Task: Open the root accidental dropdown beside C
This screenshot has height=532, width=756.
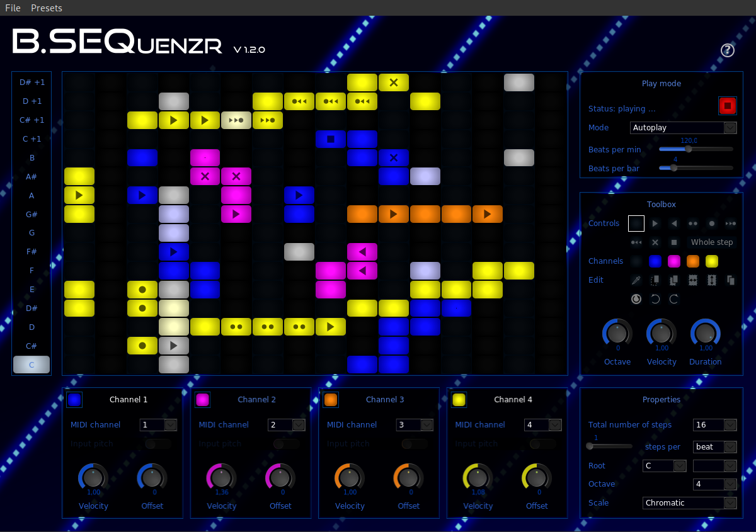Action: click(x=715, y=466)
